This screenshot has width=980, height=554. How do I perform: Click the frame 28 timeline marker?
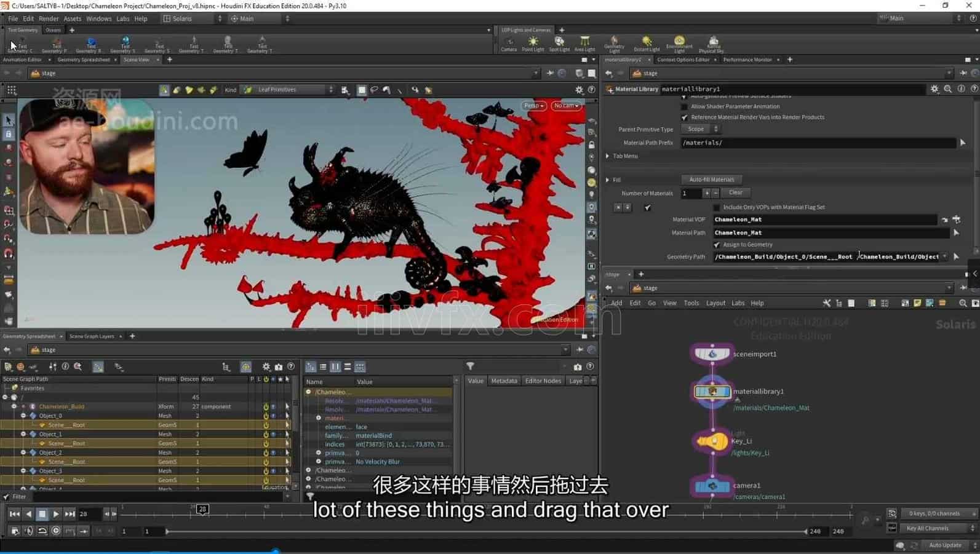click(x=202, y=509)
